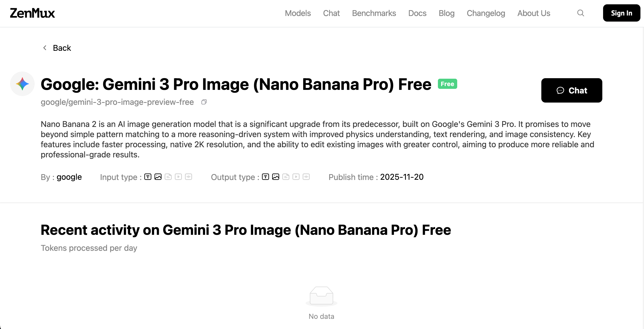
Task: Click the text input type icon
Action: (148, 177)
